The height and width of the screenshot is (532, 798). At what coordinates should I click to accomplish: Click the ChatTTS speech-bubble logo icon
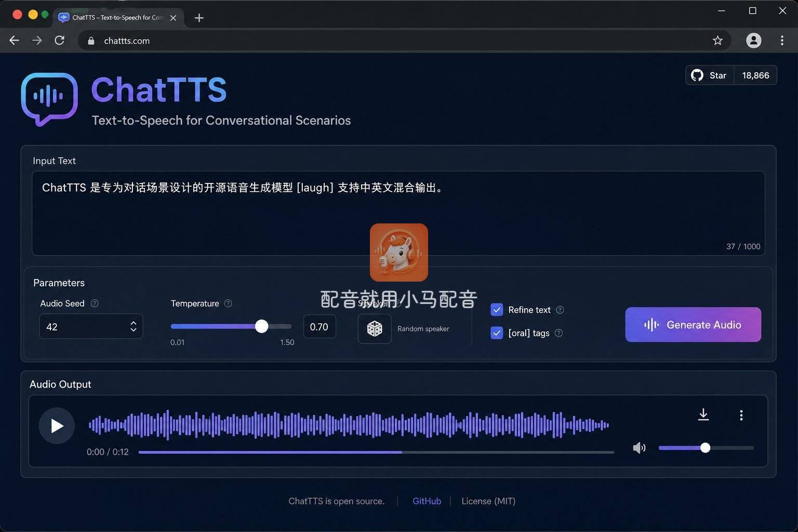point(49,99)
